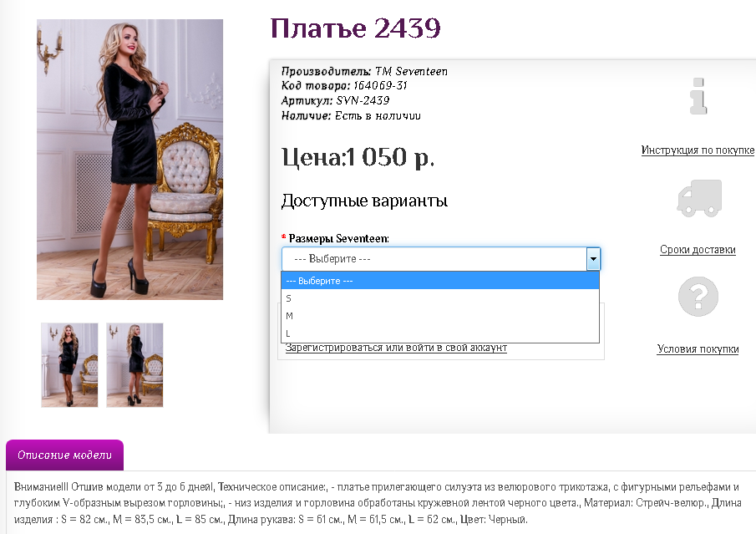This screenshot has height=534, width=756.
Task: Click the Платье 2439 product title
Action: 355,28
